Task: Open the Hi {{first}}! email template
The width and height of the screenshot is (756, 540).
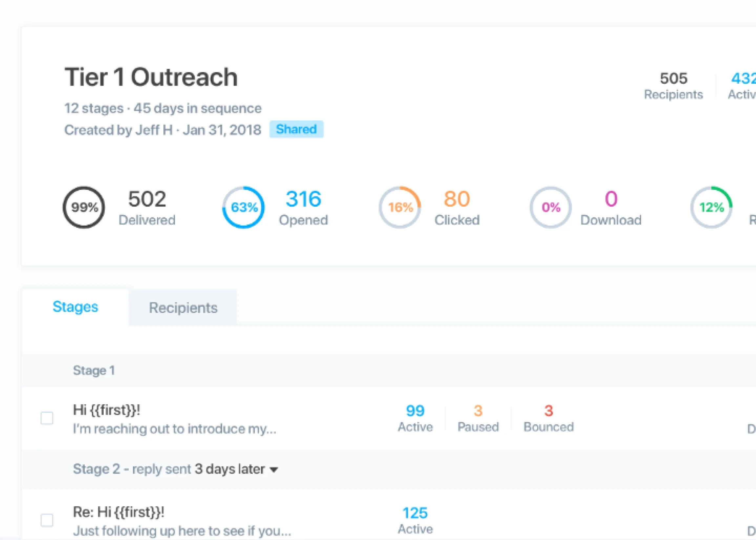Action: click(x=107, y=410)
